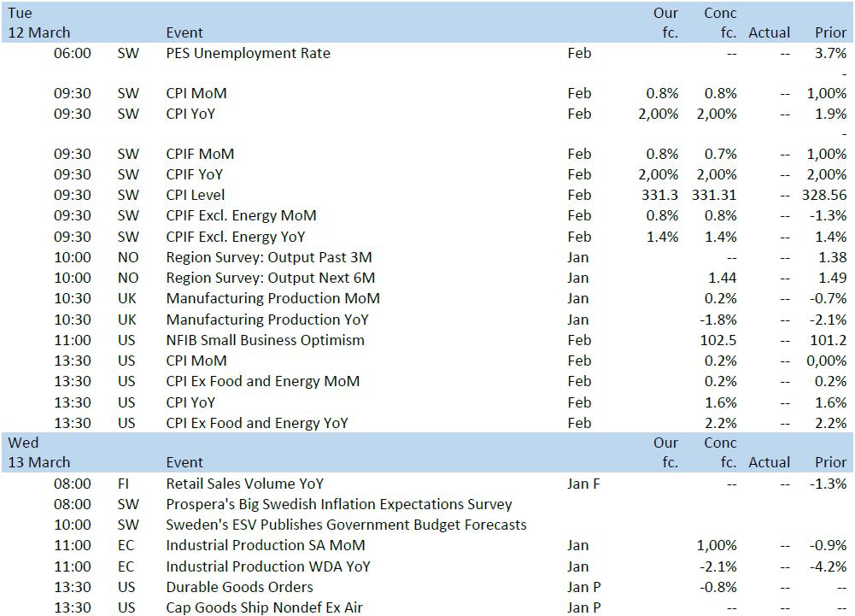Select CPIF Excl. Energy MoM row
The height and width of the screenshot is (616, 855).
click(x=241, y=215)
